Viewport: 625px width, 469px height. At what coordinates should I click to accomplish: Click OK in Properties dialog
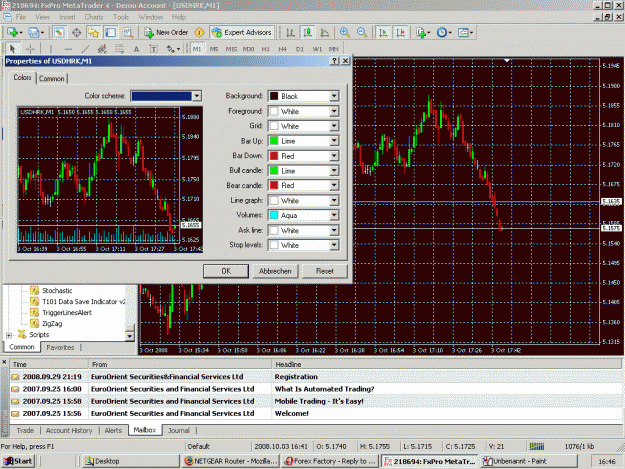click(x=226, y=271)
